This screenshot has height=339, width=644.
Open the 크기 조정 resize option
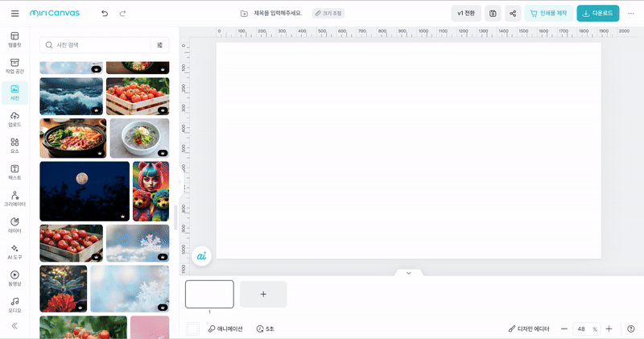(x=328, y=14)
